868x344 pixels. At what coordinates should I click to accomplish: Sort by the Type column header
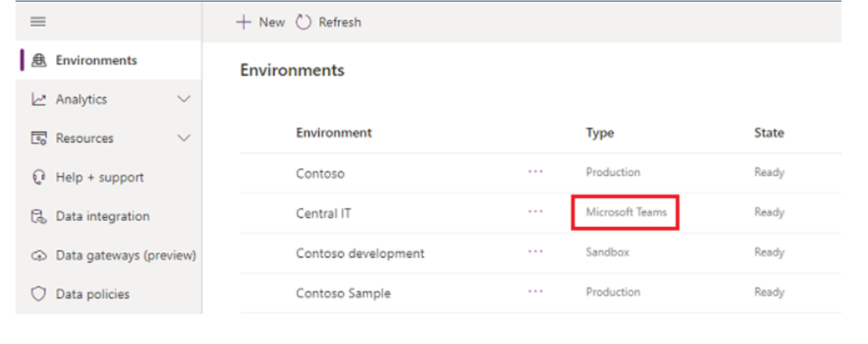click(x=600, y=133)
